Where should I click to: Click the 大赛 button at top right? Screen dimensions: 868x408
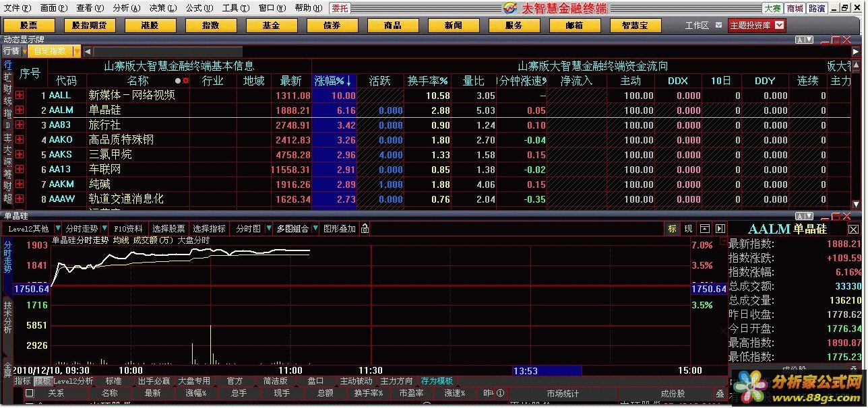[772, 8]
